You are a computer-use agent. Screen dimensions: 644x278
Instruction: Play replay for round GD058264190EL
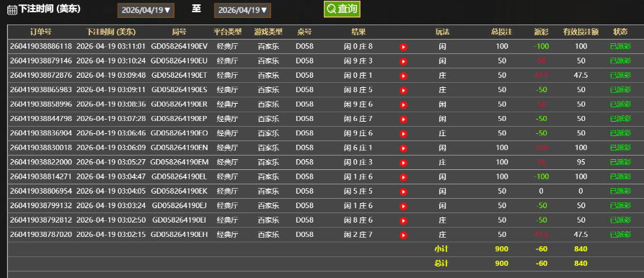[x=403, y=177]
